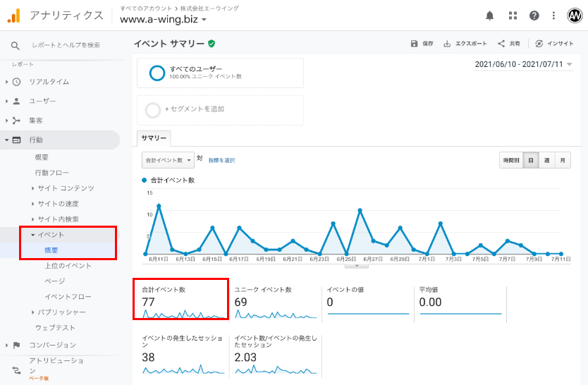Click the ユニーク イベント数 sparkline tile
This screenshot has width=588, height=385.
pos(275,302)
